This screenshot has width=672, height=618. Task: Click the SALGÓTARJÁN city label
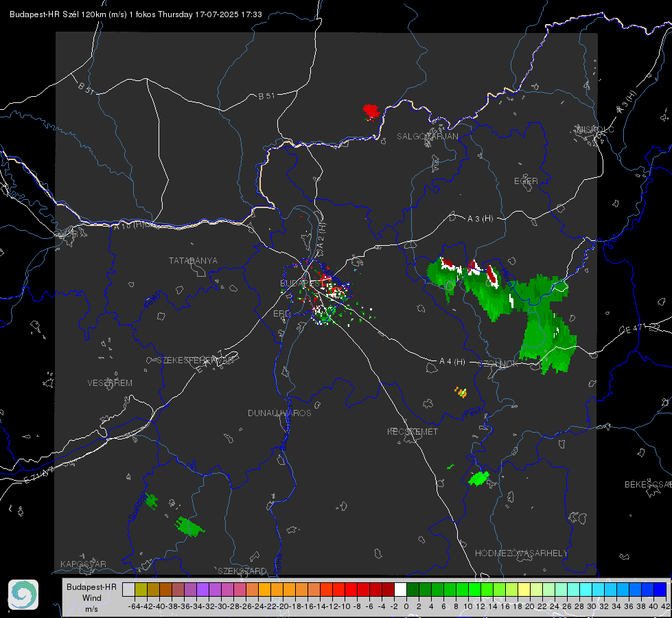pos(427,137)
